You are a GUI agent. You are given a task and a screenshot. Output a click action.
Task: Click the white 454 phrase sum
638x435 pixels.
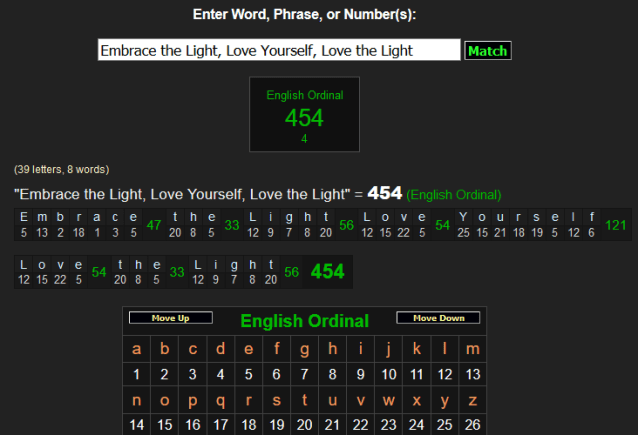click(384, 192)
